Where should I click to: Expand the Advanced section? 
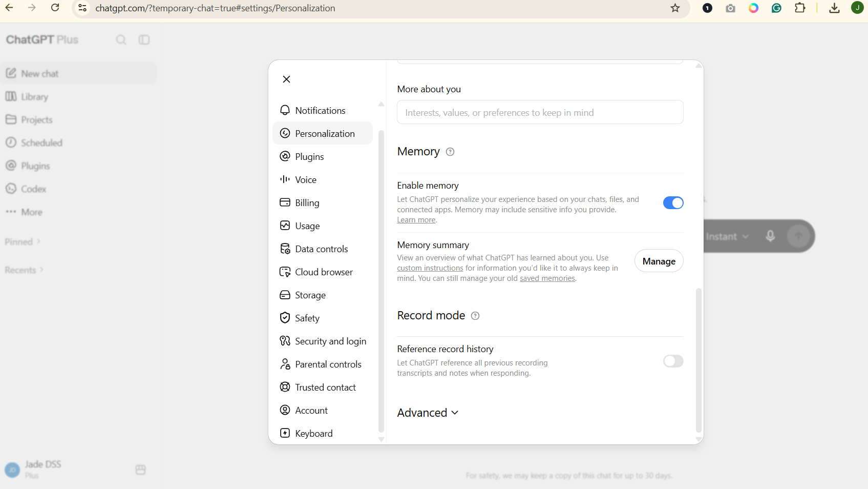point(428,413)
